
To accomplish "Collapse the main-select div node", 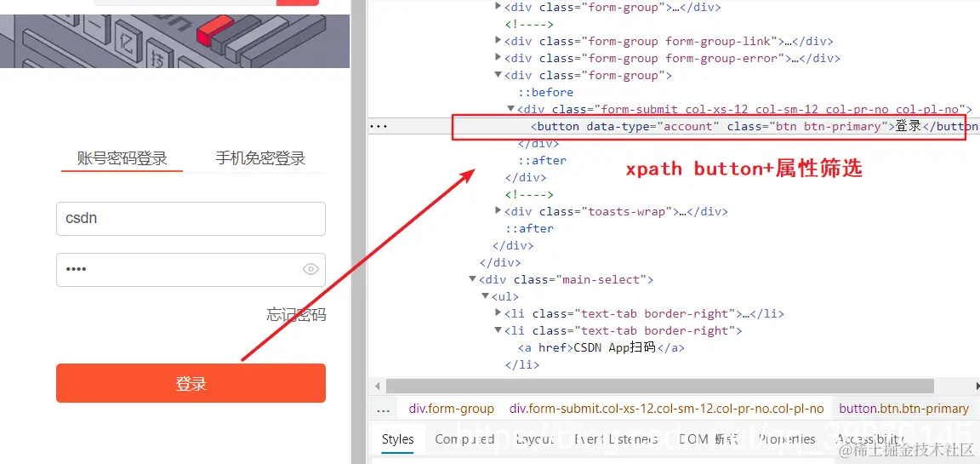I will pyautogui.click(x=473, y=279).
